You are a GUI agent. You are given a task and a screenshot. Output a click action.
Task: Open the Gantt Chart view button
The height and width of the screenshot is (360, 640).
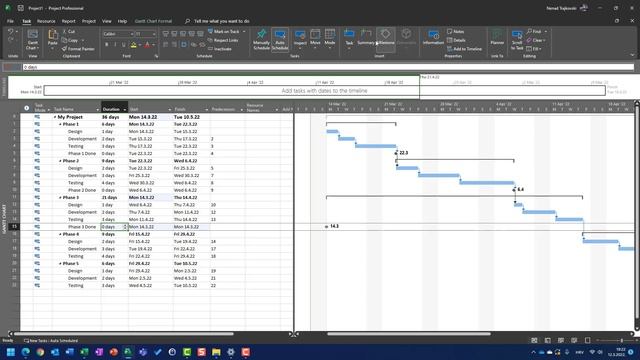click(32, 40)
